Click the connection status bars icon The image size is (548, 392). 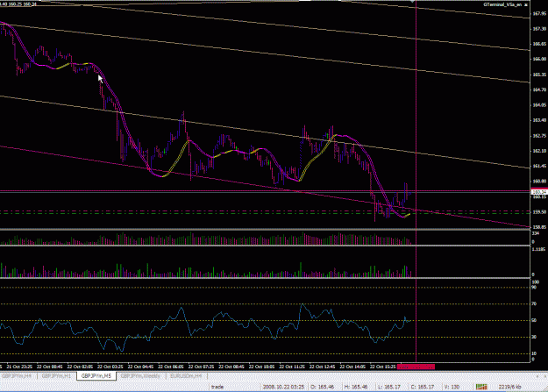(481, 387)
